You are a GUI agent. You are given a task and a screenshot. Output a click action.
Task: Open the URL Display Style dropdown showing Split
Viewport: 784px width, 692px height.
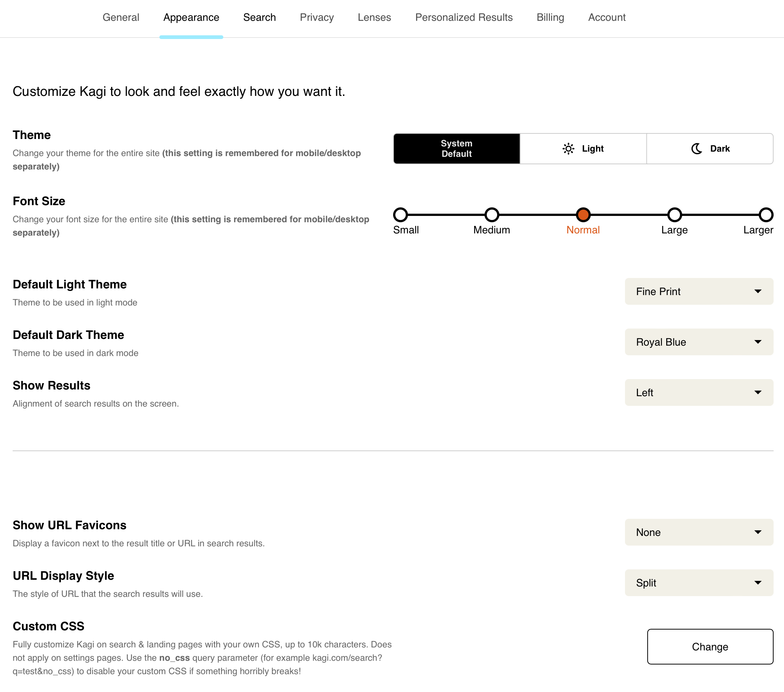coord(699,583)
